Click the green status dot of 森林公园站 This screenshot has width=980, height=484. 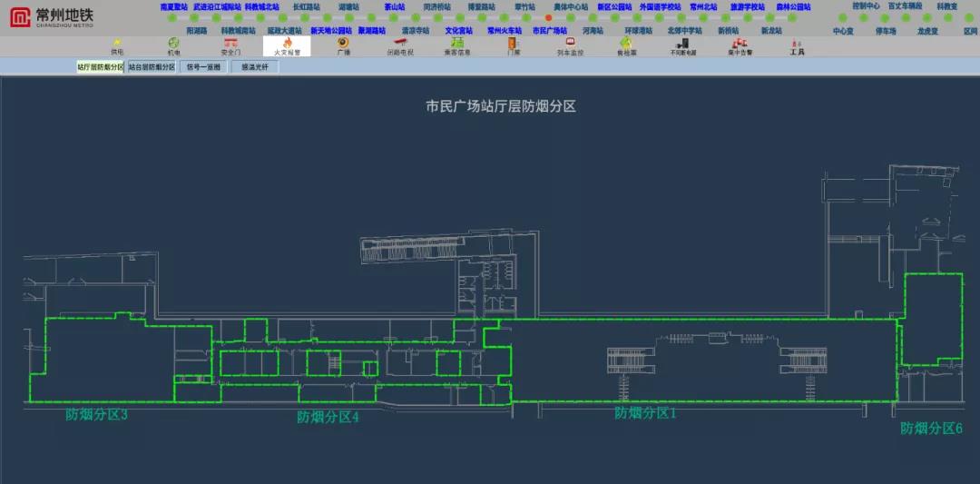(793, 18)
